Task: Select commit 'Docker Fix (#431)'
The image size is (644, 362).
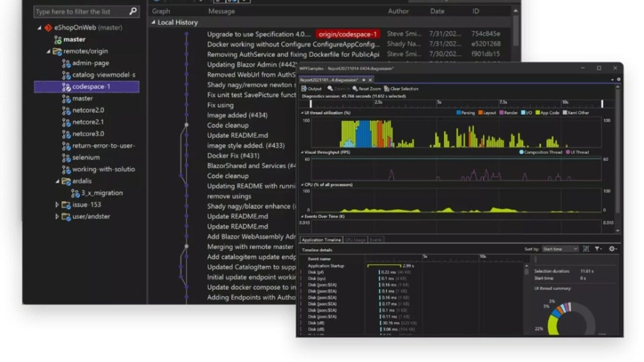Action: (233, 156)
